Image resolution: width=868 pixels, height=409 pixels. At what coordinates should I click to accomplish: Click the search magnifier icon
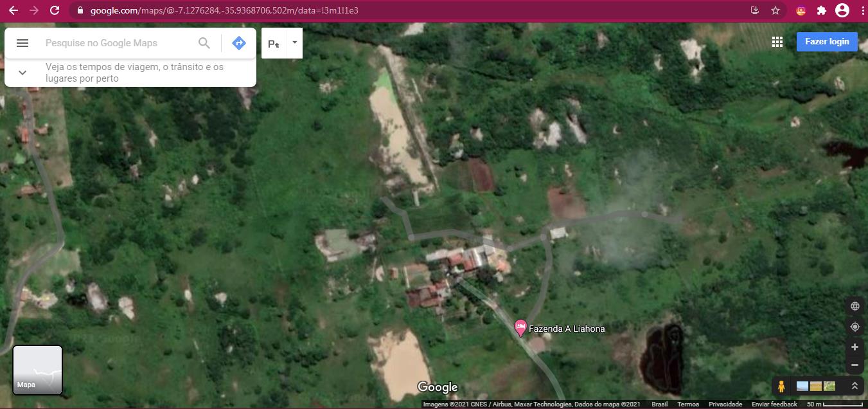[x=204, y=43]
